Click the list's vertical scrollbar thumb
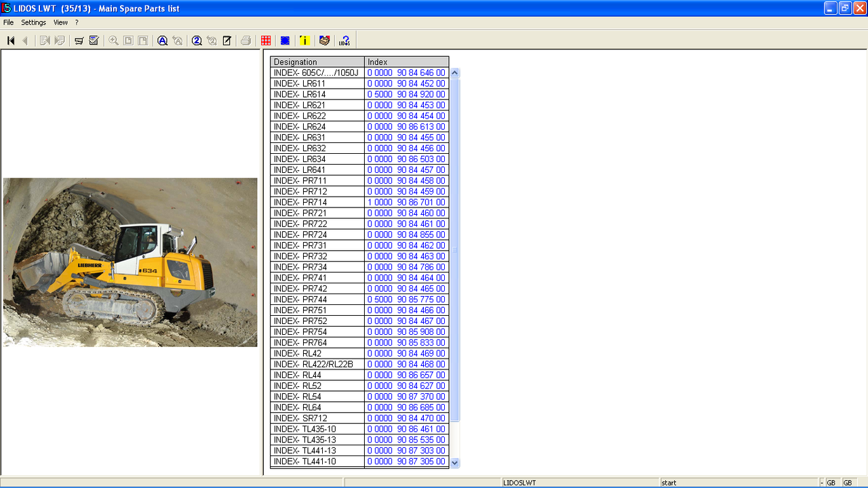The height and width of the screenshot is (488, 868). (x=455, y=249)
